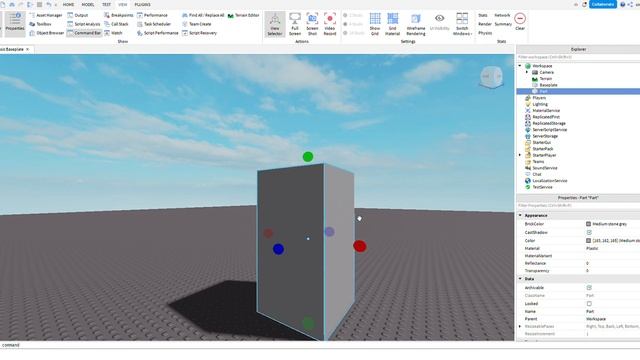Toggle the Archivable checkbox
This screenshot has height=360, width=640.
coord(589,288)
